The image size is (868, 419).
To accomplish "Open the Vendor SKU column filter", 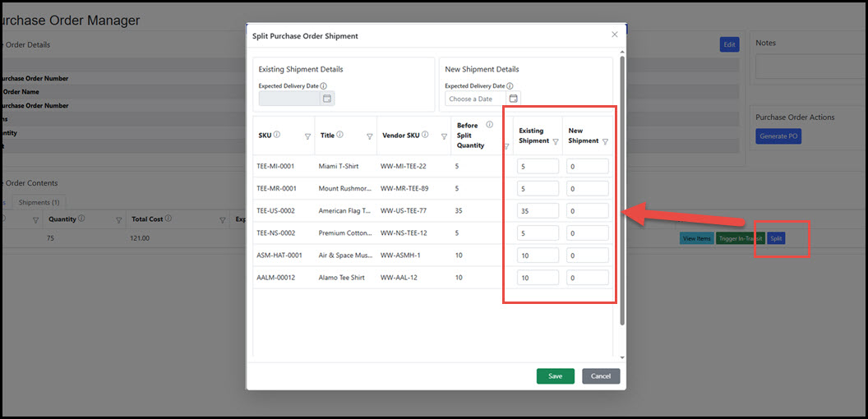I will click(x=444, y=136).
